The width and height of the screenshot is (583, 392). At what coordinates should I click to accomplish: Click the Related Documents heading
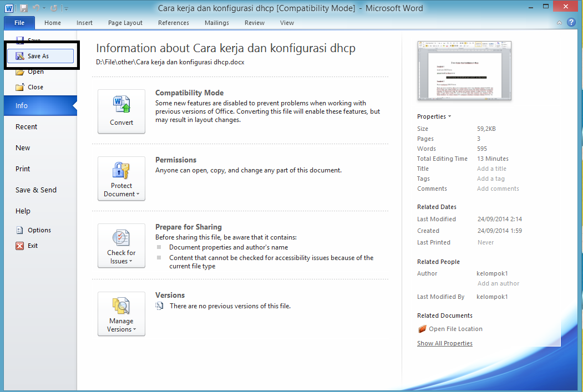(445, 315)
